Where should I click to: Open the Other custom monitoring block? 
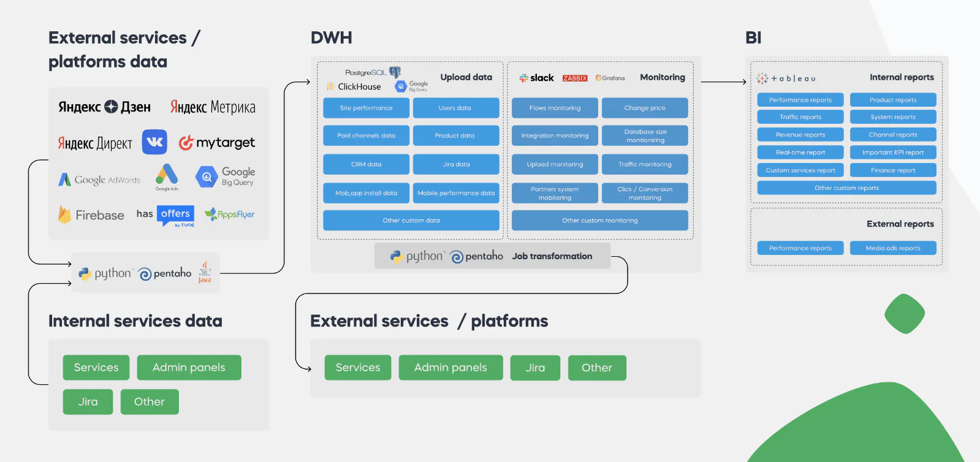coord(600,221)
